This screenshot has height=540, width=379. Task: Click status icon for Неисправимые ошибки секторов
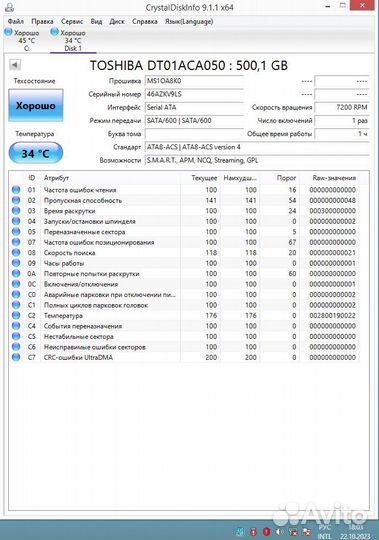16,347
